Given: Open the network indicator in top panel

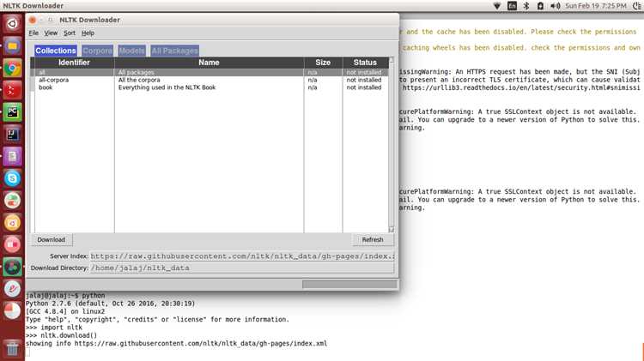Looking at the screenshot, I should tap(497, 6).
